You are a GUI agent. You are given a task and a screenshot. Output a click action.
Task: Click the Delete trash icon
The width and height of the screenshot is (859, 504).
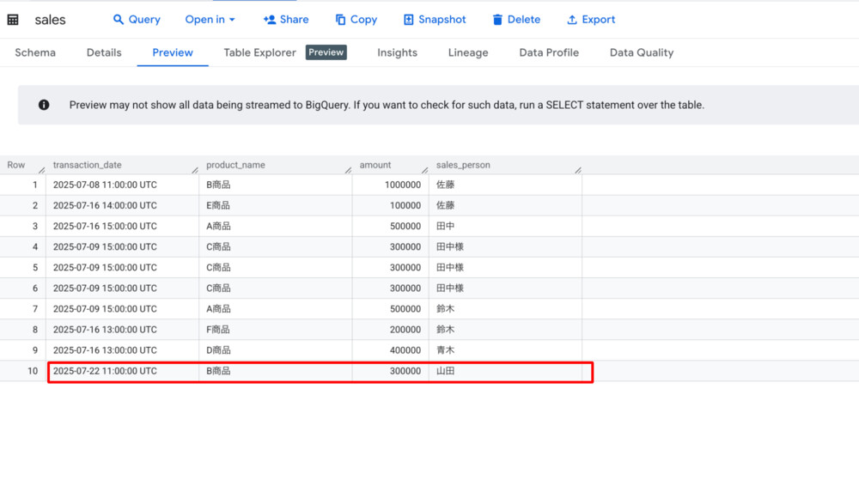click(x=497, y=20)
